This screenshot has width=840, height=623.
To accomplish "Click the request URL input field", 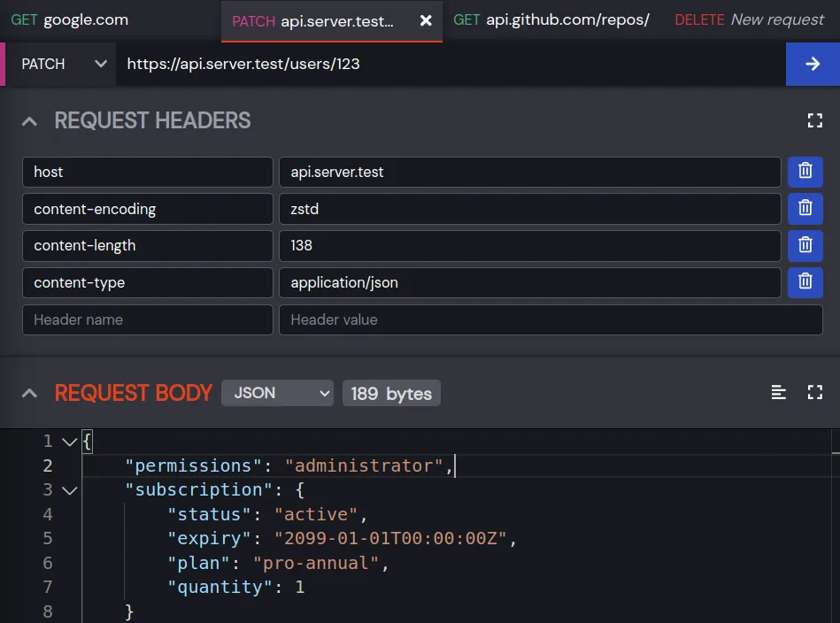I will (x=450, y=64).
